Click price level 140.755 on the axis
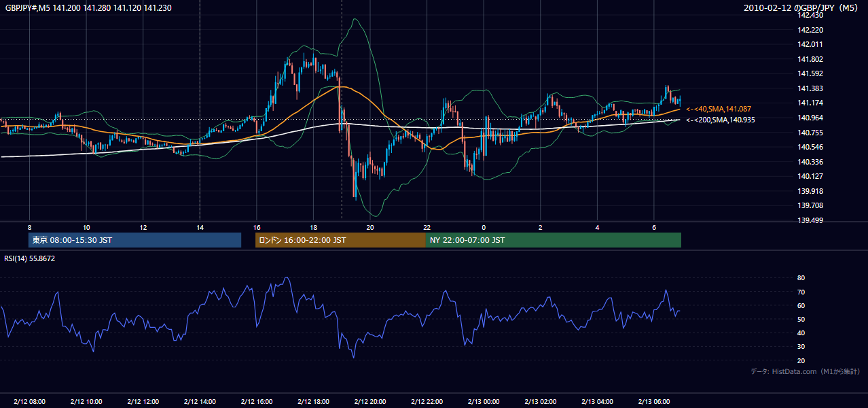868x408 pixels. [x=812, y=133]
